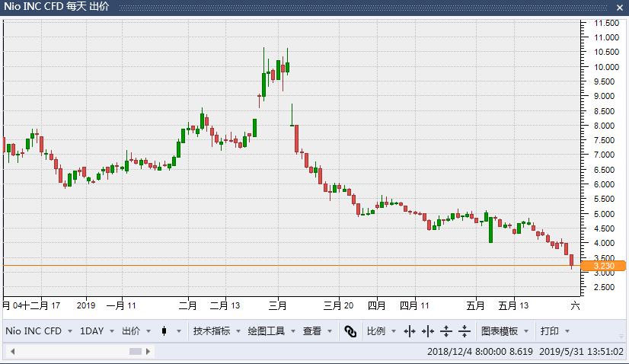Screen dimensions: 629x364
Task: Click the 一月 11 date axis label
Action: click(x=121, y=306)
